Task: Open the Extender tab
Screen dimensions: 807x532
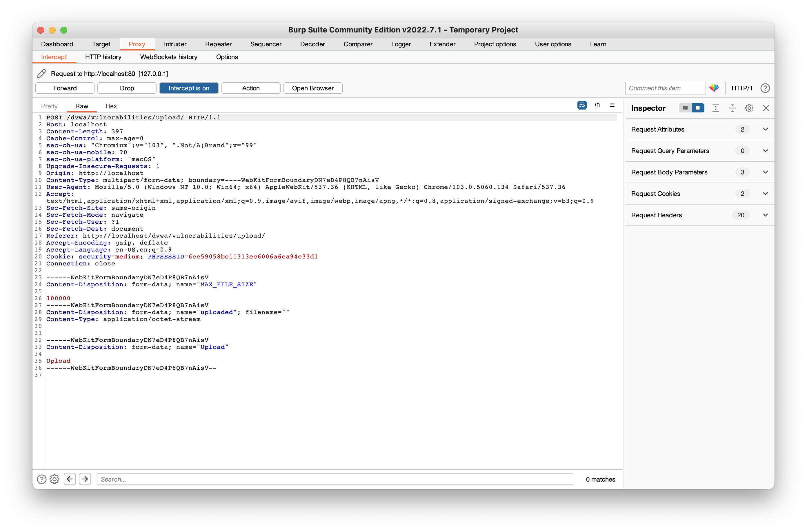Action: (x=442, y=44)
